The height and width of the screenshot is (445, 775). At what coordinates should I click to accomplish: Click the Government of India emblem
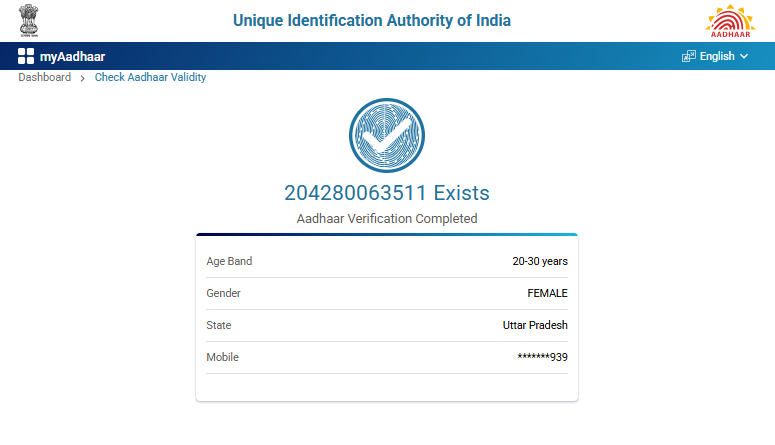31,20
